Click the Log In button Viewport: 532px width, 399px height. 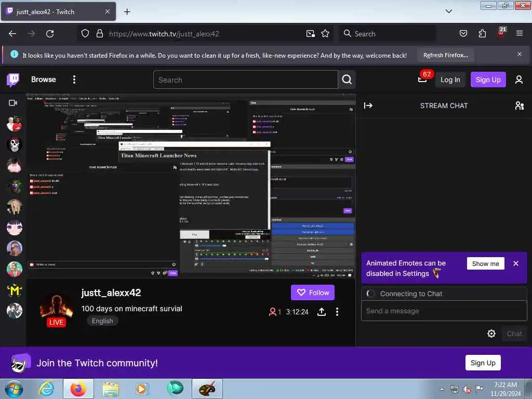450,79
